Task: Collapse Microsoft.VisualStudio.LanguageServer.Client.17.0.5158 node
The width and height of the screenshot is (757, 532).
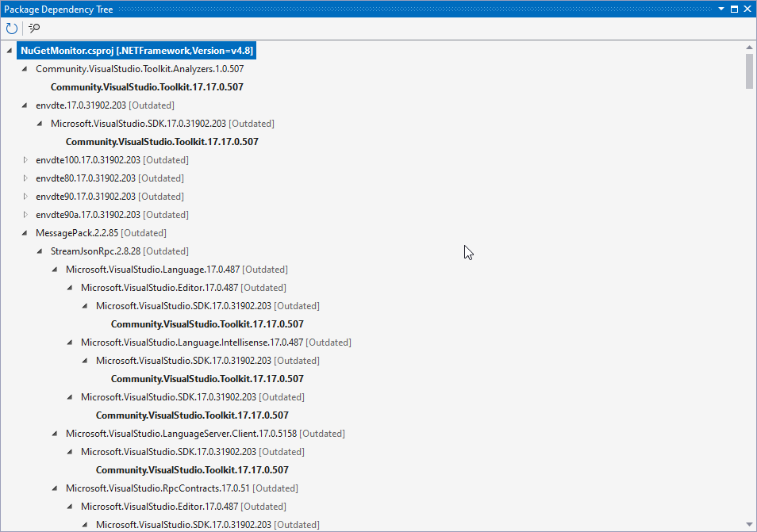Action: tap(55, 434)
